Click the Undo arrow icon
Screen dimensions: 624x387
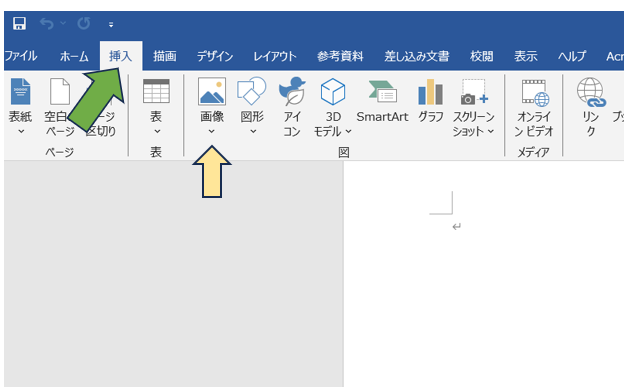47,23
